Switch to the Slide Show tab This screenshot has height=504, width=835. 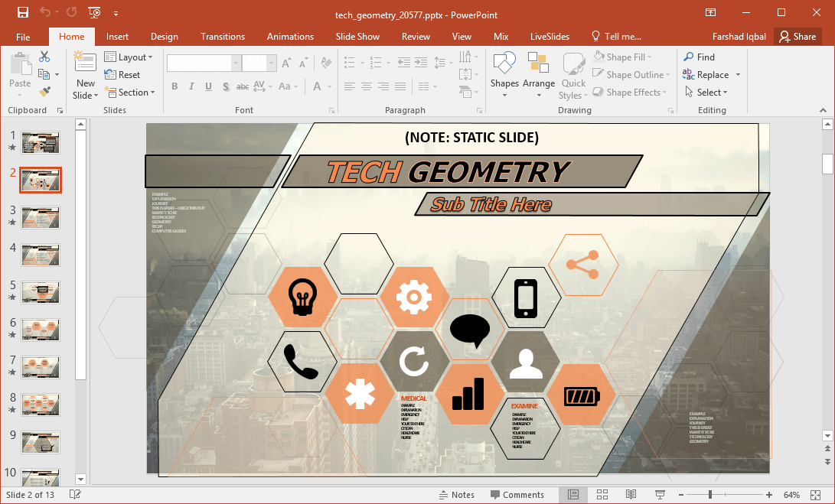[x=358, y=37]
